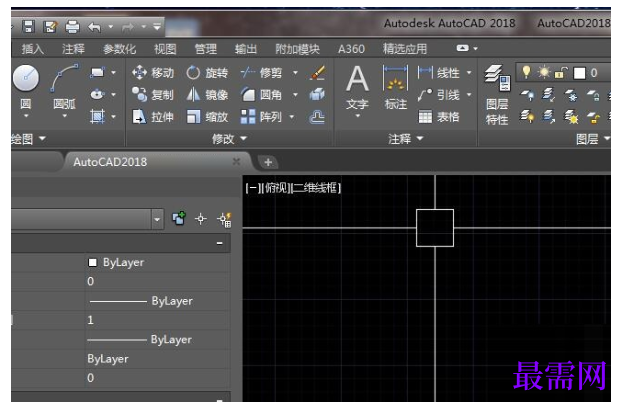The width and height of the screenshot is (625, 407).
Task: Toggle PICKADD value in properties palette
Action: 179,218
